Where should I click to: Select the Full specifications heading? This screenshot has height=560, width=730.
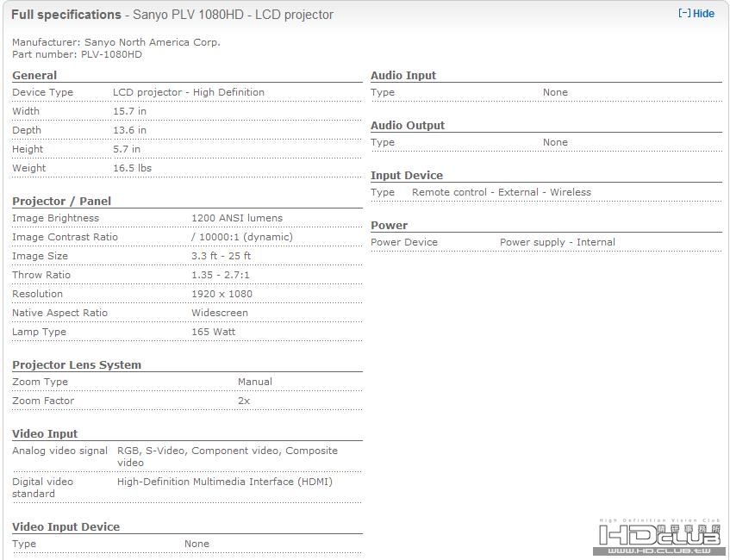(x=66, y=15)
